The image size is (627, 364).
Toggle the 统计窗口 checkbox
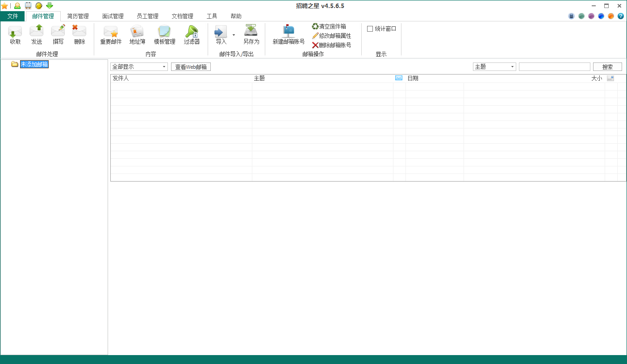(370, 29)
